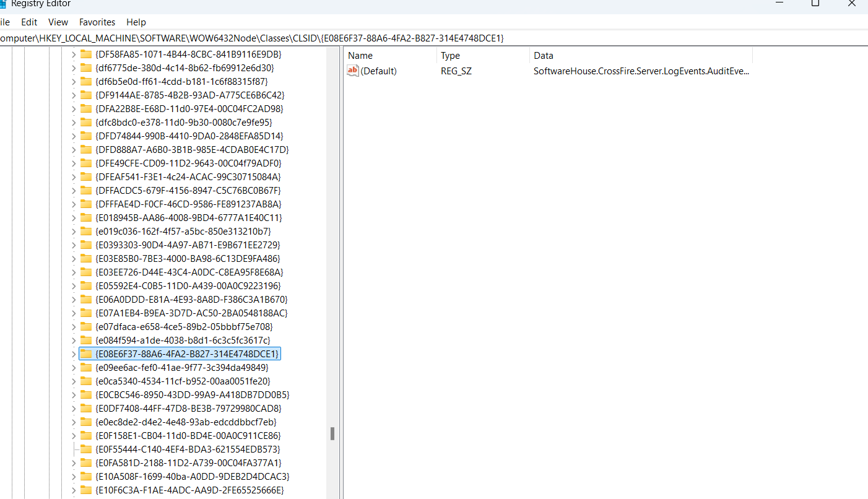Click the folder icon of {E0FA581D-2188-11D2-A739-00C04FA377A1}
This screenshot has width=868, height=499.
click(x=86, y=463)
